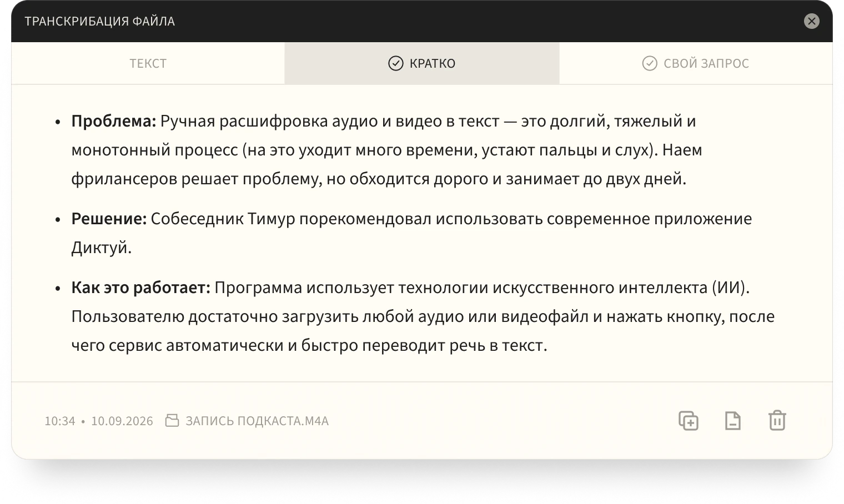Close the transcription dialog
This screenshot has height=504, width=844.
811,21
